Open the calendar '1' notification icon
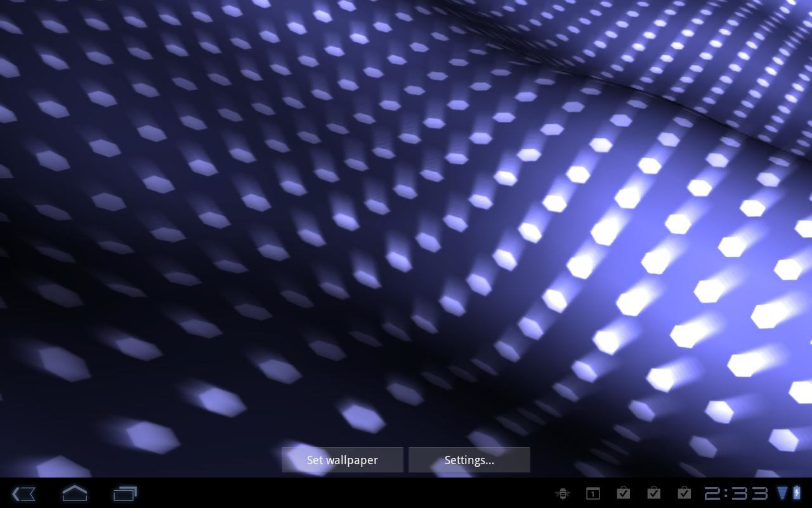812x508 pixels. tap(593, 494)
